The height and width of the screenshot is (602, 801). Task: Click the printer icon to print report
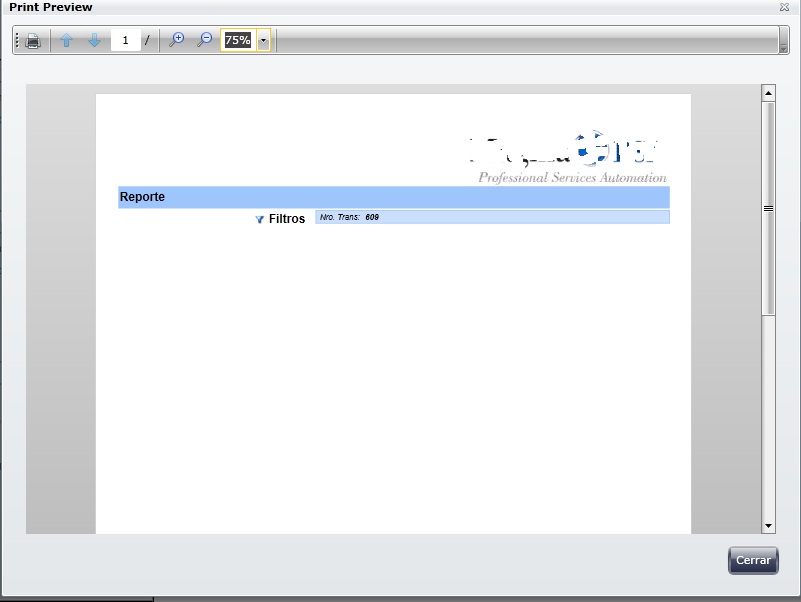tap(33, 40)
